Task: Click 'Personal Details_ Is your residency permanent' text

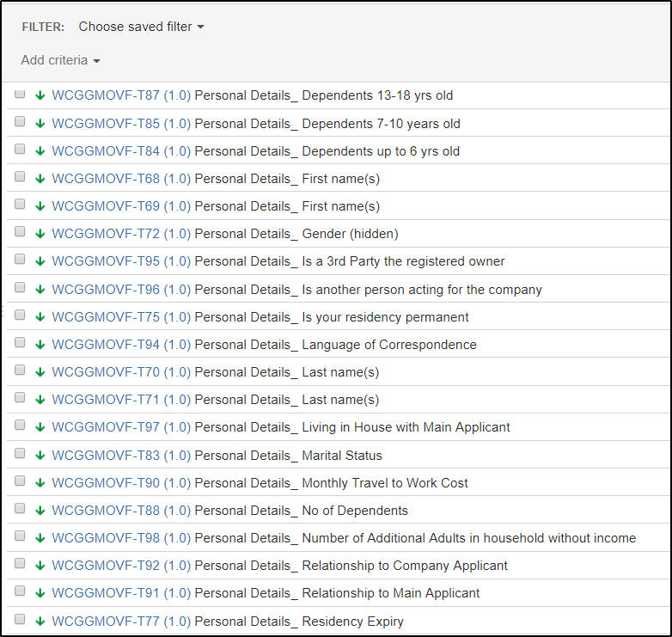Action: point(332,317)
